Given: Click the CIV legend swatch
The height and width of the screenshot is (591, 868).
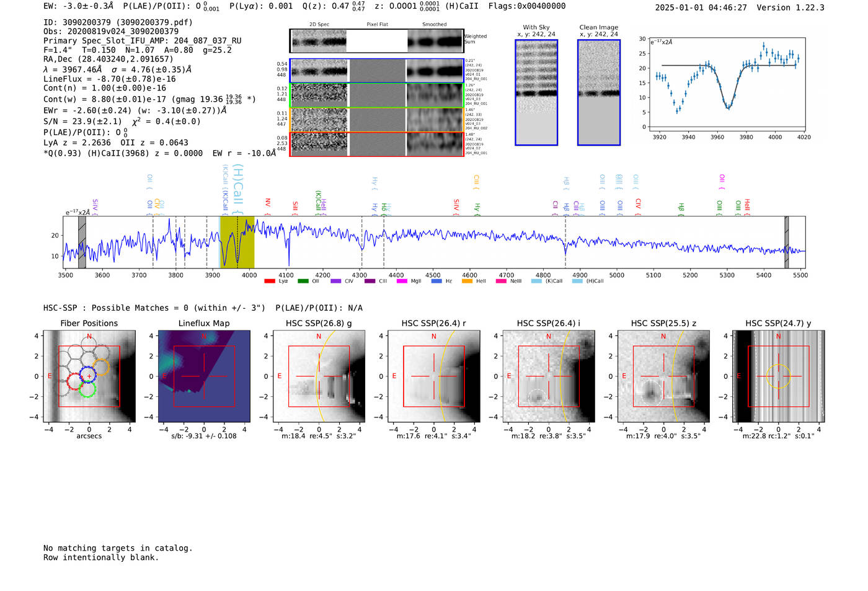Looking at the screenshot, I should click(335, 281).
